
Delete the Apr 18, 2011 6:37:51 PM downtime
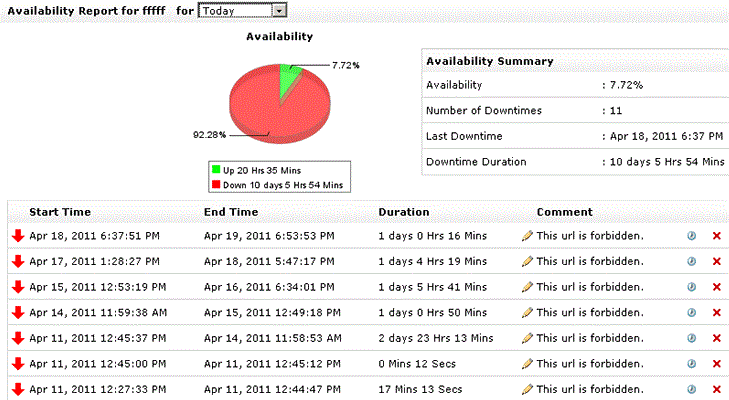click(x=716, y=236)
